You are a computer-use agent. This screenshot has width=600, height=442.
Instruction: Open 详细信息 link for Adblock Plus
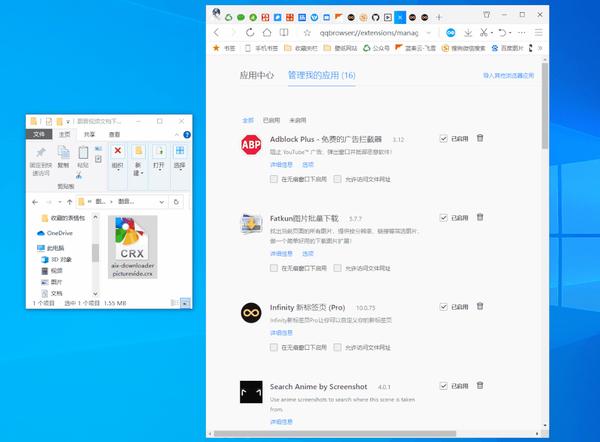coord(281,165)
